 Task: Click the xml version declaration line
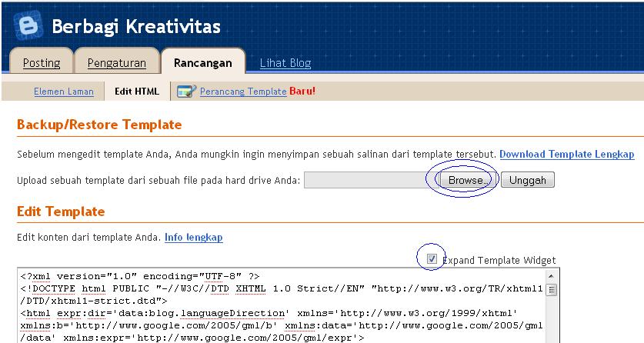(140, 276)
